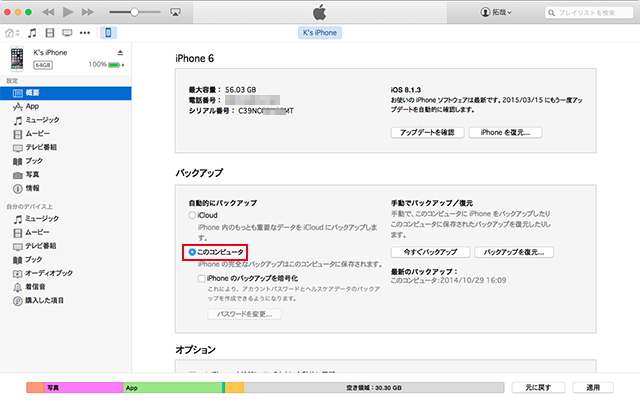Click the yellow segment in storage bar
This screenshot has width=640, height=402.
coord(235,388)
